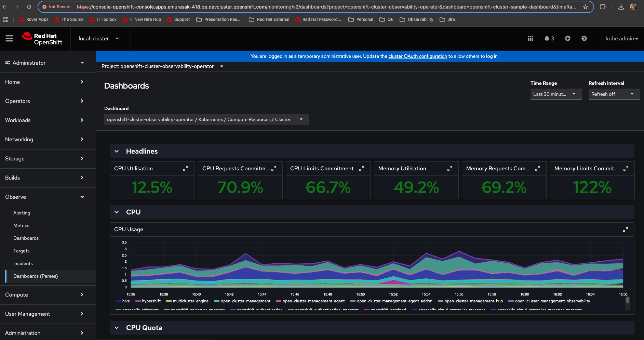
Task: Open the Refresh Interval dropdown
Action: point(614,94)
